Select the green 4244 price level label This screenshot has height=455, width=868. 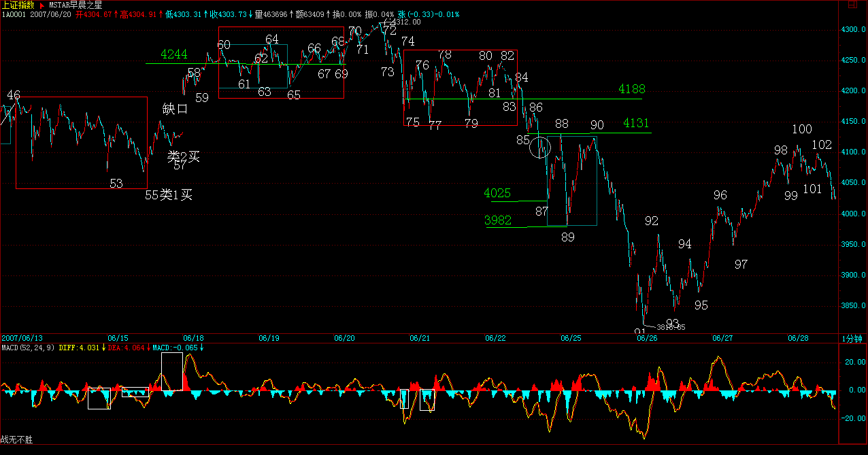point(174,54)
